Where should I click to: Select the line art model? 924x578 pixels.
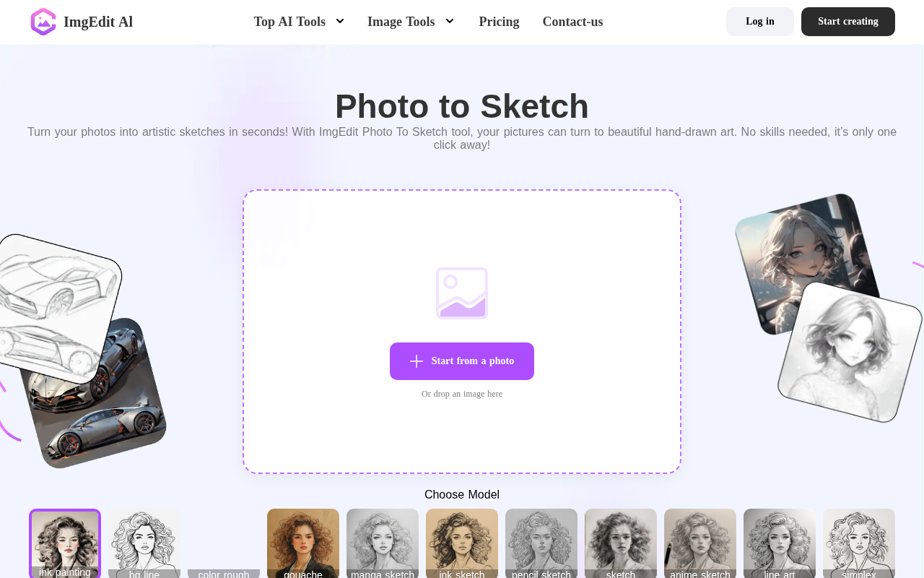pos(780,544)
